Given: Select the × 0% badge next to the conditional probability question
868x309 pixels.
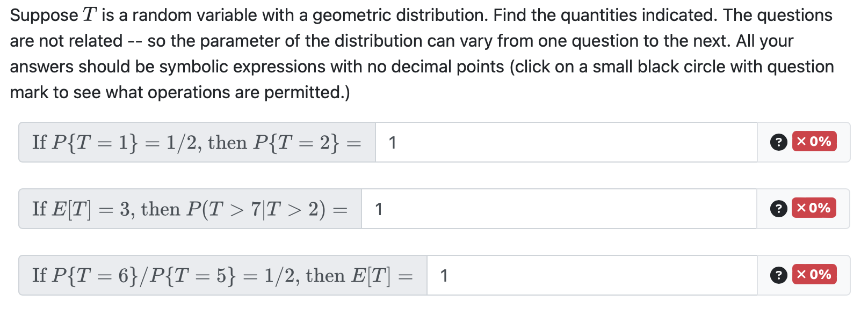Looking at the screenshot, I should pyautogui.click(x=813, y=209).
